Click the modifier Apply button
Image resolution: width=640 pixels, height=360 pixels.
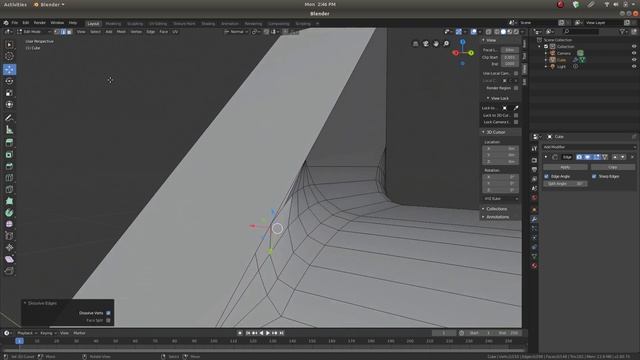[565, 167]
